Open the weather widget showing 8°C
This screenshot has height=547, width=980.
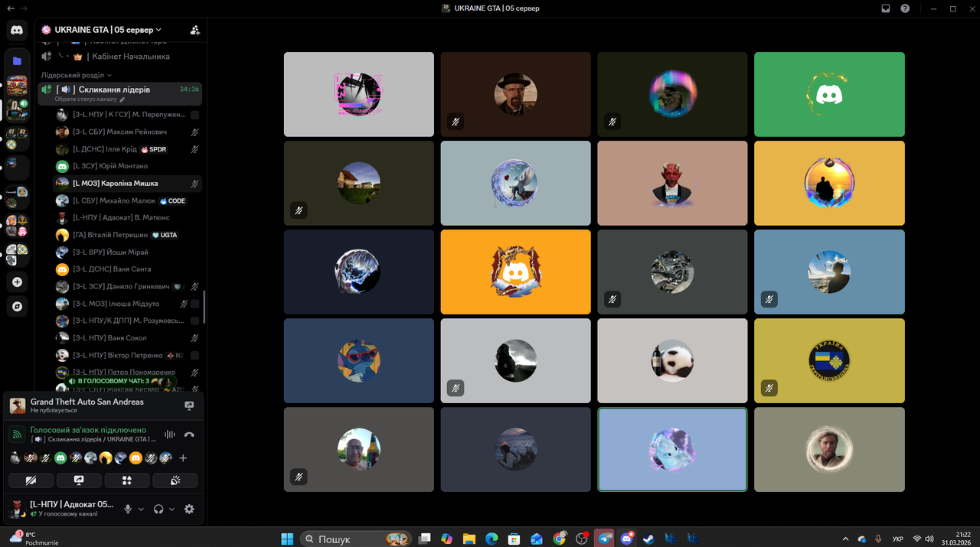pos(34,539)
